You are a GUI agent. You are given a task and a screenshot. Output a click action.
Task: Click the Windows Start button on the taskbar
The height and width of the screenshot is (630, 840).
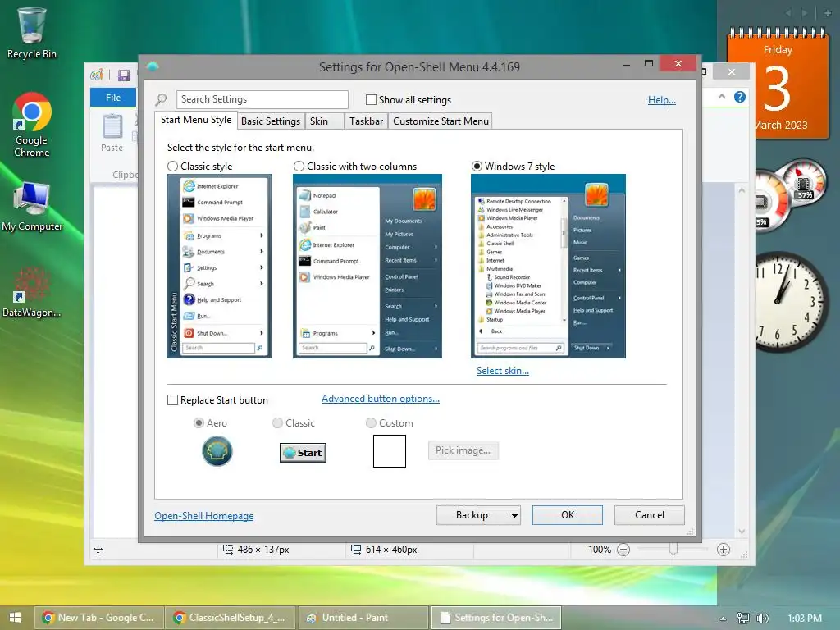pyautogui.click(x=15, y=618)
